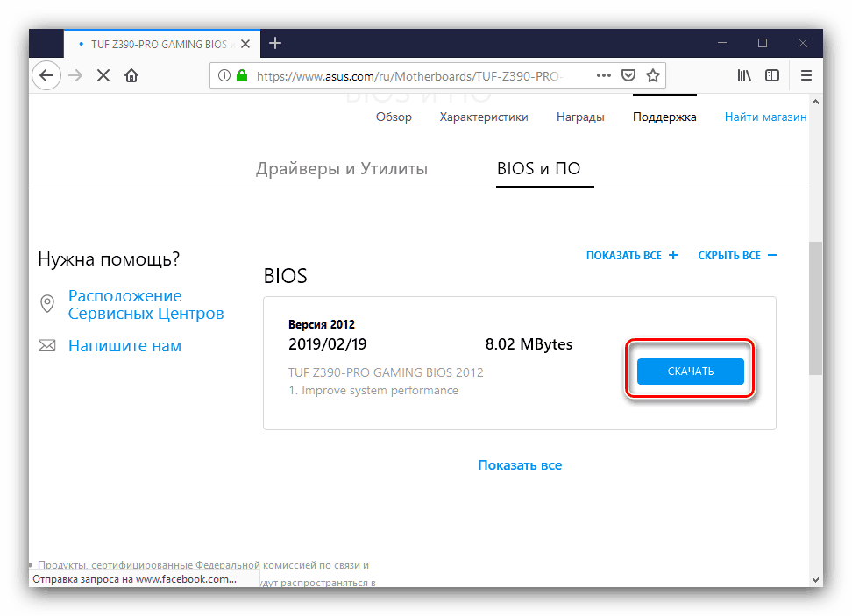Go back with the browser back arrow
This screenshot has width=852, height=616.
46,75
